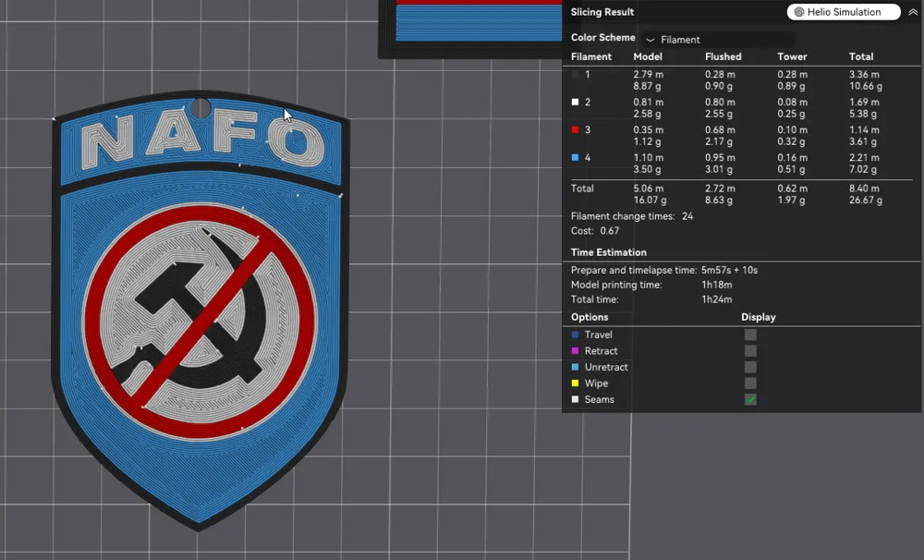Click the Wipe yellow legend icon
This screenshot has height=560, width=924.
click(x=575, y=383)
